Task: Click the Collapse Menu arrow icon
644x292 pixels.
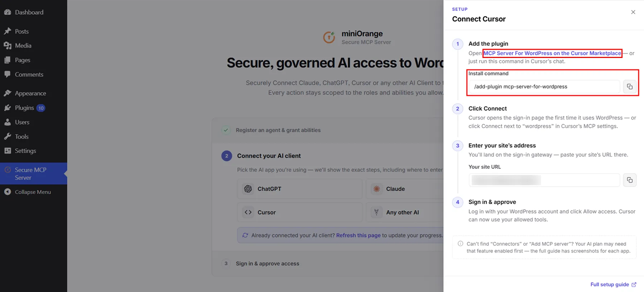Action: (8, 192)
